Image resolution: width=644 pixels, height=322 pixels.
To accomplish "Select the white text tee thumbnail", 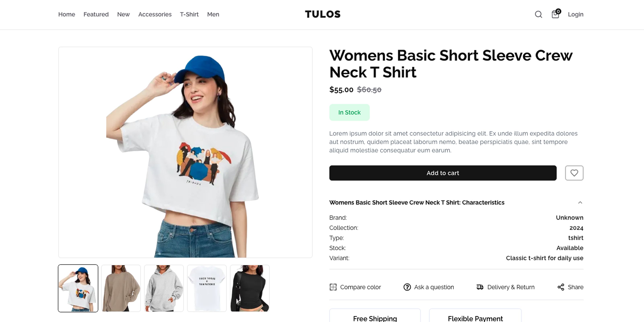I will 207,288.
